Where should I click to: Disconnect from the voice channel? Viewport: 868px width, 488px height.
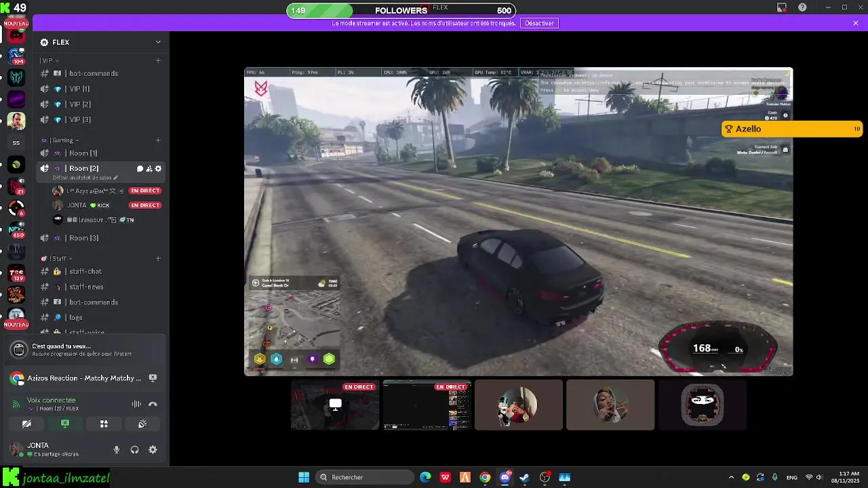pyautogui.click(x=153, y=404)
